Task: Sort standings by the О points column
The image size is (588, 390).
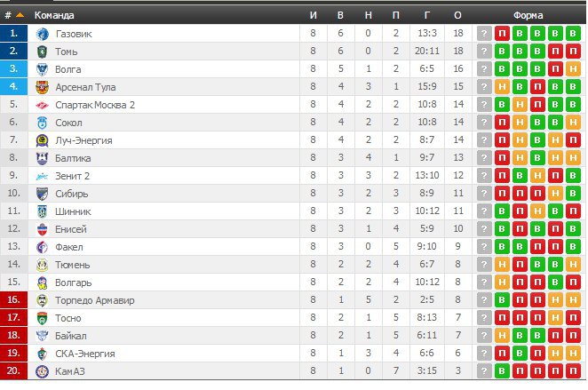Action: coord(457,15)
